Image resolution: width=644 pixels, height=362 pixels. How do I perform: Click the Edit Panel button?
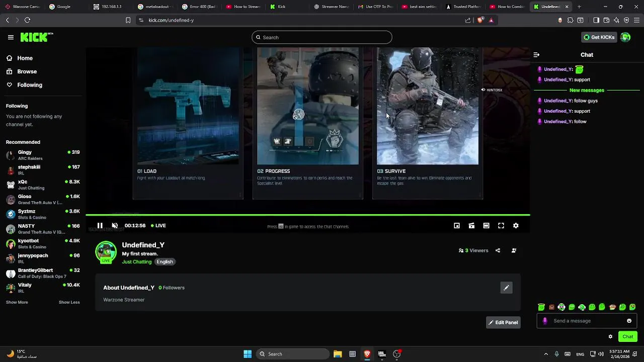click(x=503, y=322)
